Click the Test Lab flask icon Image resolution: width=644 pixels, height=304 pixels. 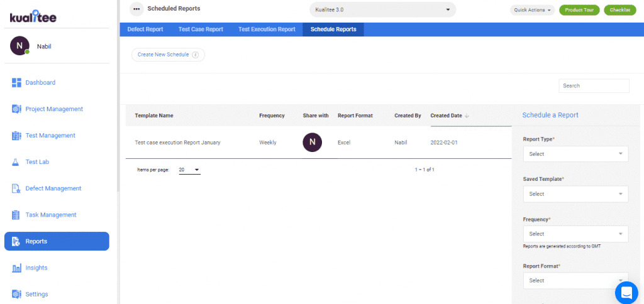(17, 162)
